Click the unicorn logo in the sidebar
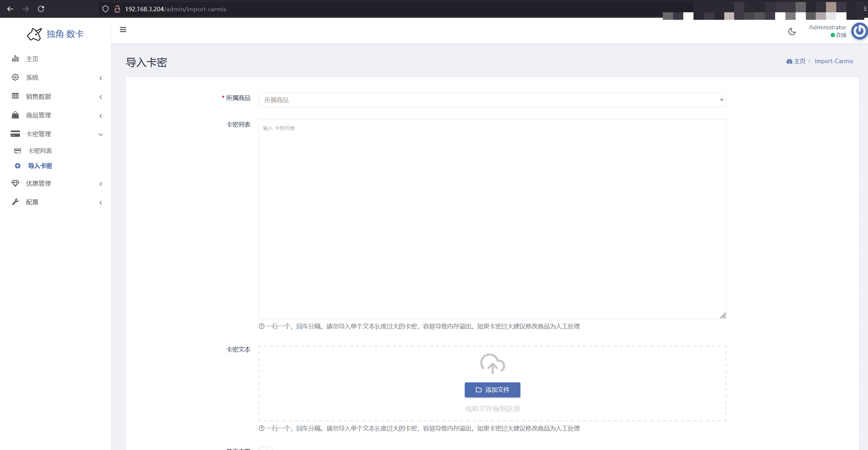Screen dimensions: 868x450 pyautogui.click(x=34, y=34)
